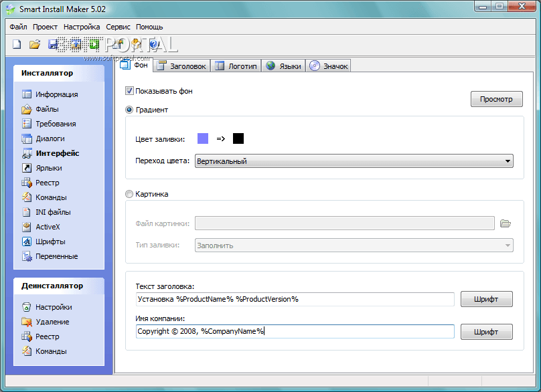Click the installer Команды icon
This screenshot has height=392, width=541.
pyautogui.click(x=27, y=197)
